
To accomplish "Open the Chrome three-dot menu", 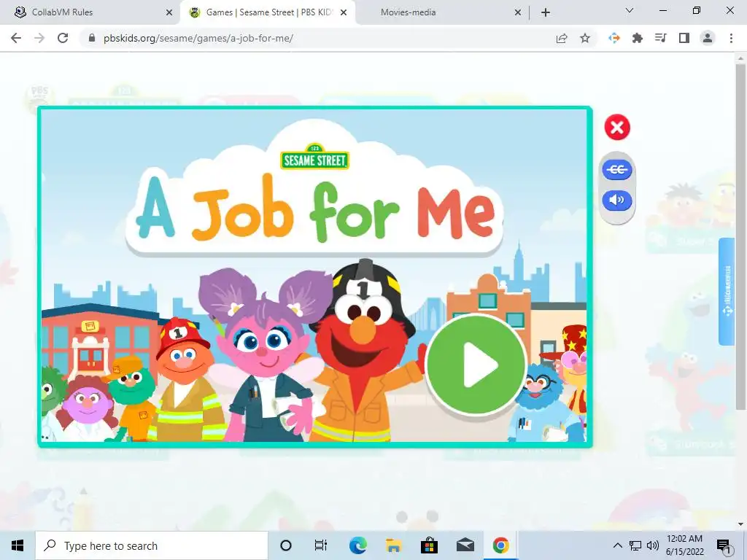I will (731, 38).
